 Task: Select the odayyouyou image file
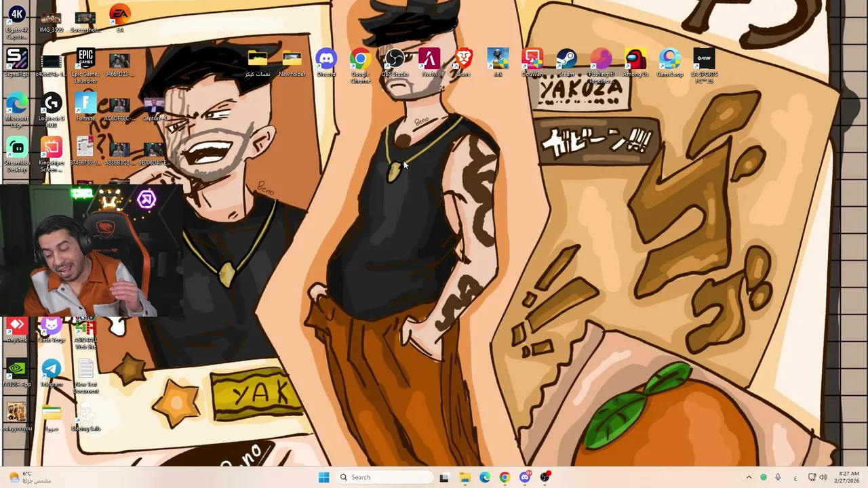17,418
